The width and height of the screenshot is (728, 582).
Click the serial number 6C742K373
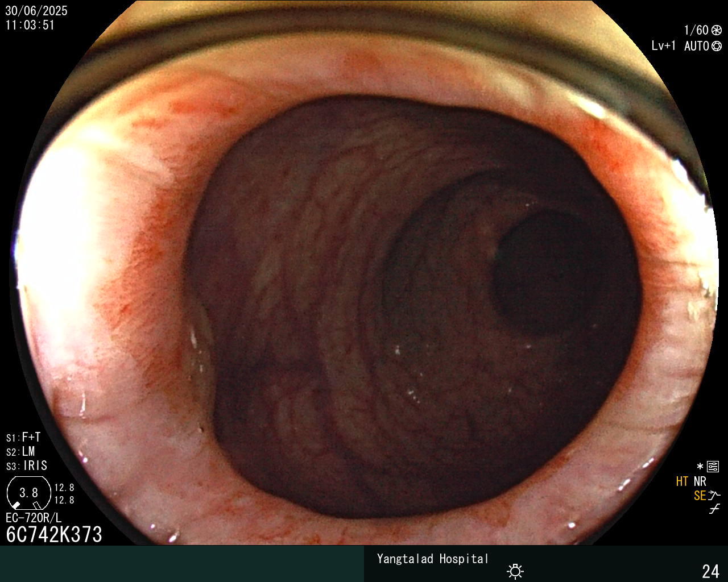[x=54, y=534]
